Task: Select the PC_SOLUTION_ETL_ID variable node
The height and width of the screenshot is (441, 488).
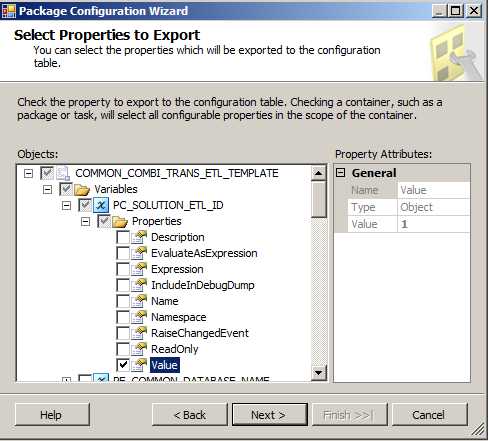Action: 168,205
